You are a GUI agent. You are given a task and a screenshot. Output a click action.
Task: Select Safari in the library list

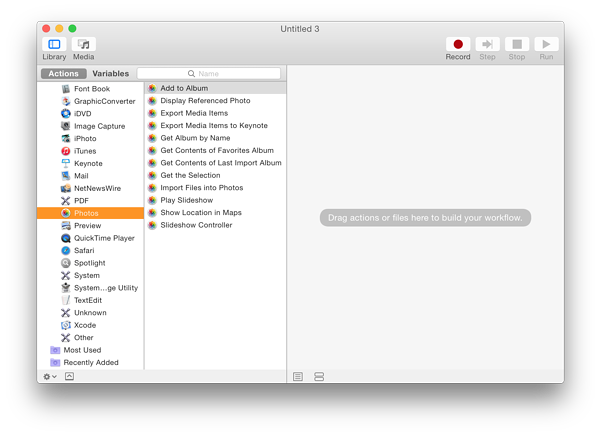[x=90, y=251]
